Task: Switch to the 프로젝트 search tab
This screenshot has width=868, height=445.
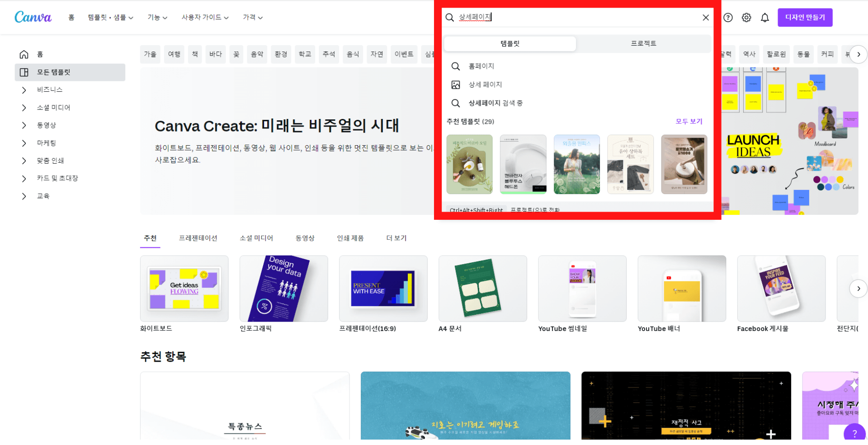Action: pos(643,43)
